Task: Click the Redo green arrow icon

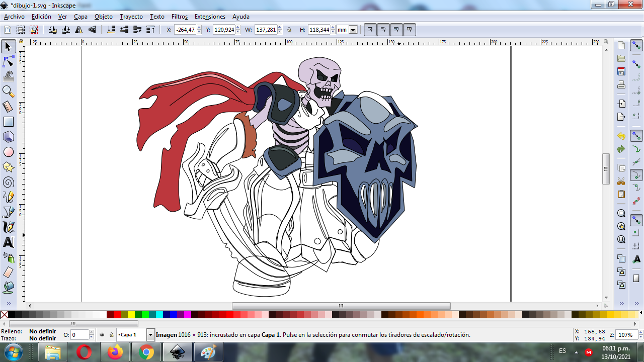Action: click(x=621, y=149)
